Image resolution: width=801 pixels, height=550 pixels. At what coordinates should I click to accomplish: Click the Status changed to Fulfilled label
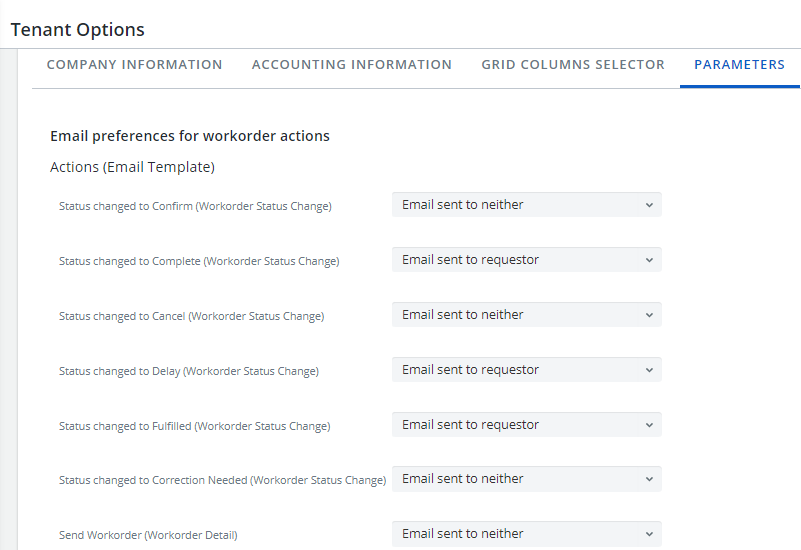(x=194, y=427)
